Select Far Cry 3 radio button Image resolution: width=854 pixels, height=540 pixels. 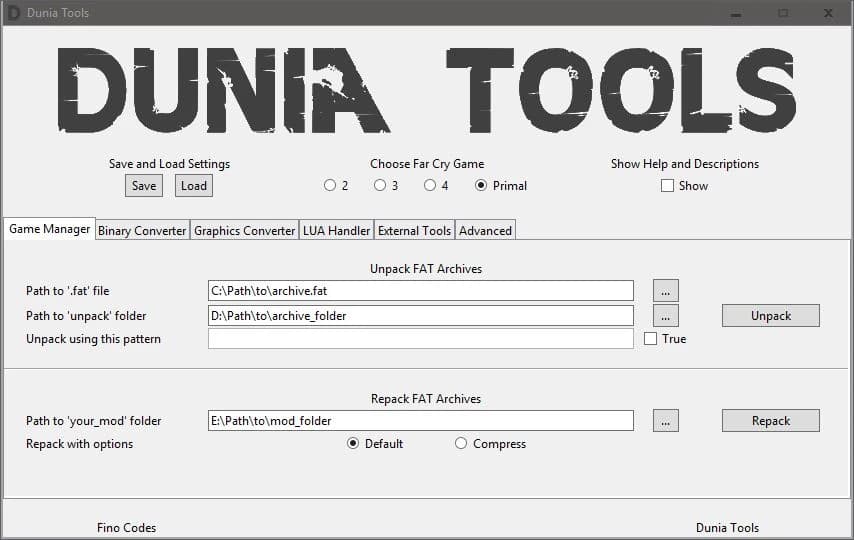pyautogui.click(x=380, y=185)
